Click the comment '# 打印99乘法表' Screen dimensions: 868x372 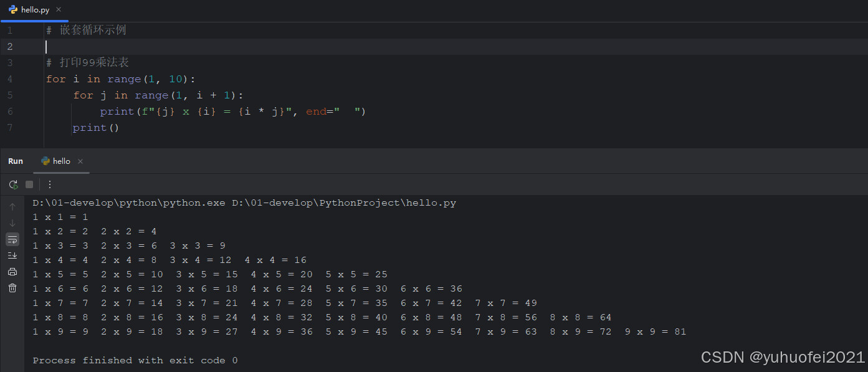click(88, 62)
